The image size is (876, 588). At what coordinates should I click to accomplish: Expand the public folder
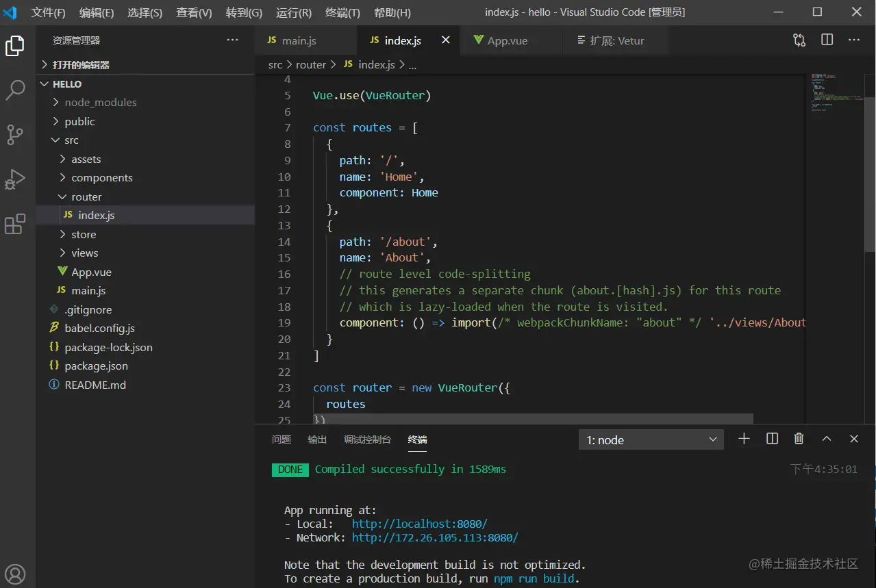pos(145,121)
